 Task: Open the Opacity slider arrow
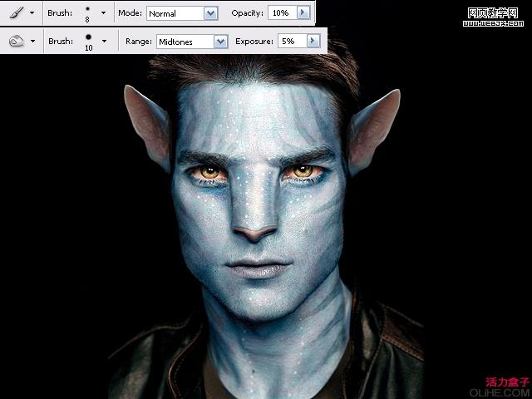[303, 13]
